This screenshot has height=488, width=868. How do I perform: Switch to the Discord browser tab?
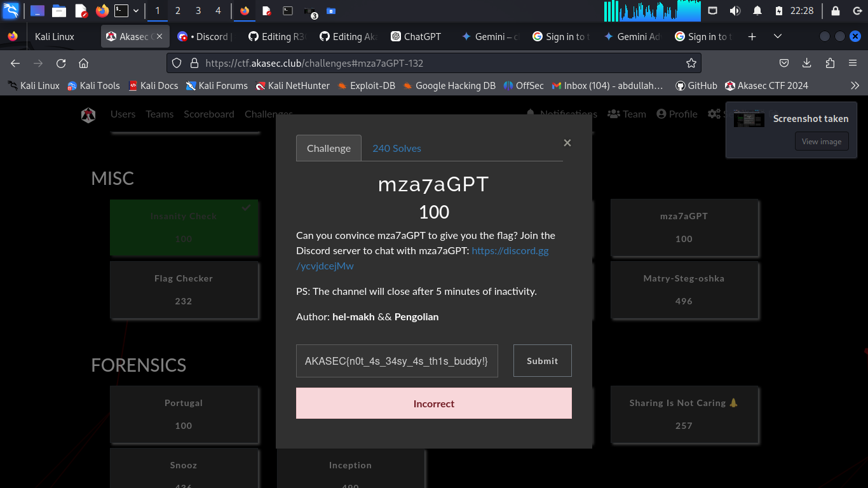pos(205,36)
